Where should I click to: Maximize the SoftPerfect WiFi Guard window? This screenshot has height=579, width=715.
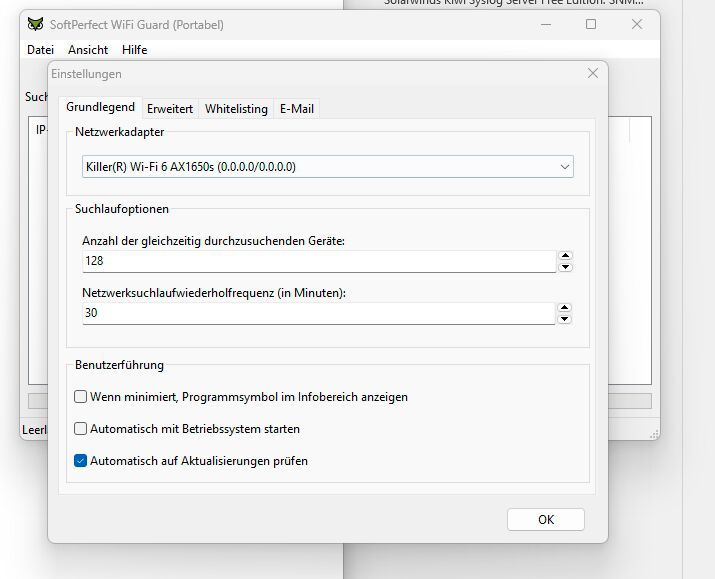(591, 24)
